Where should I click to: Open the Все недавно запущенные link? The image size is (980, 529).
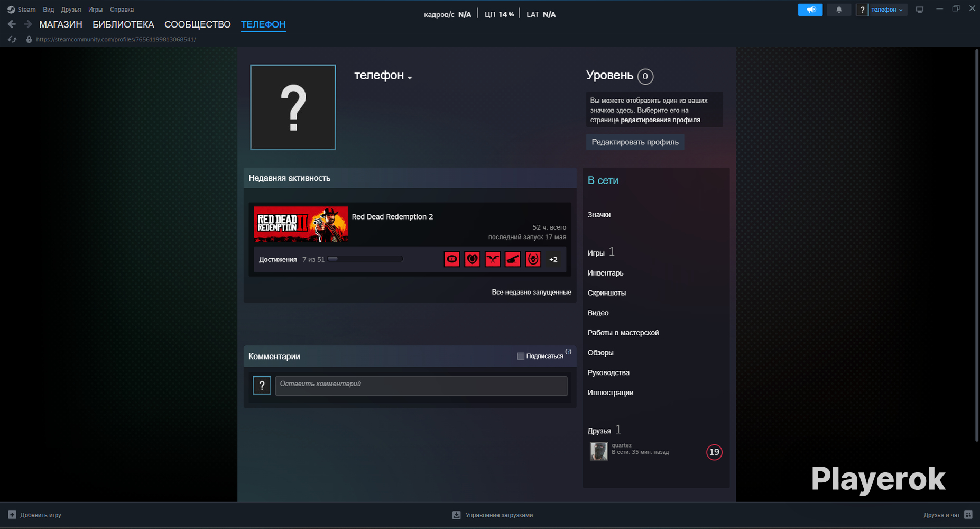click(x=531, y=292)
